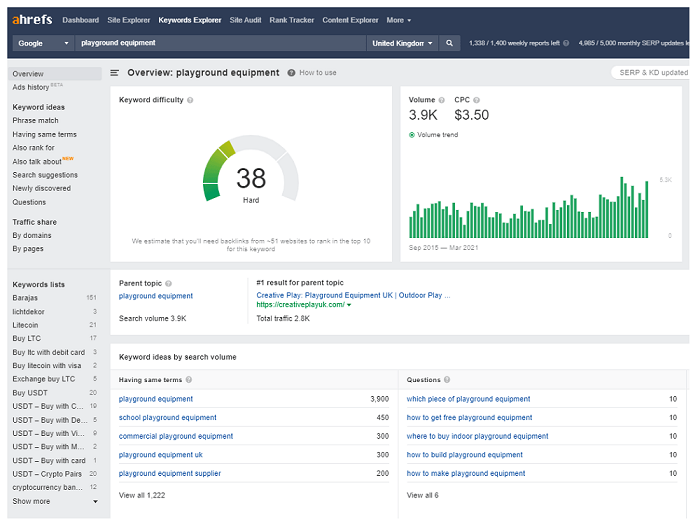Click the keyword search input field
Viewport: 700px width, 529px height.
click(220, 43)
